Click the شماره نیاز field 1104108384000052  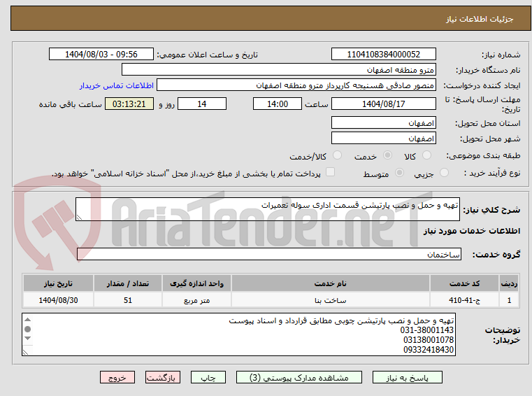pos(383,54)
